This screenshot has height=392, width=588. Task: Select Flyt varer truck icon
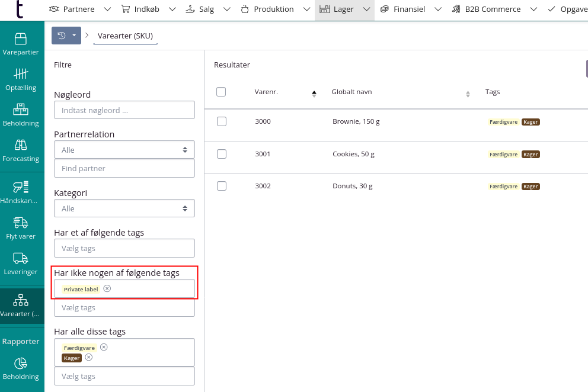coord(21,223)
